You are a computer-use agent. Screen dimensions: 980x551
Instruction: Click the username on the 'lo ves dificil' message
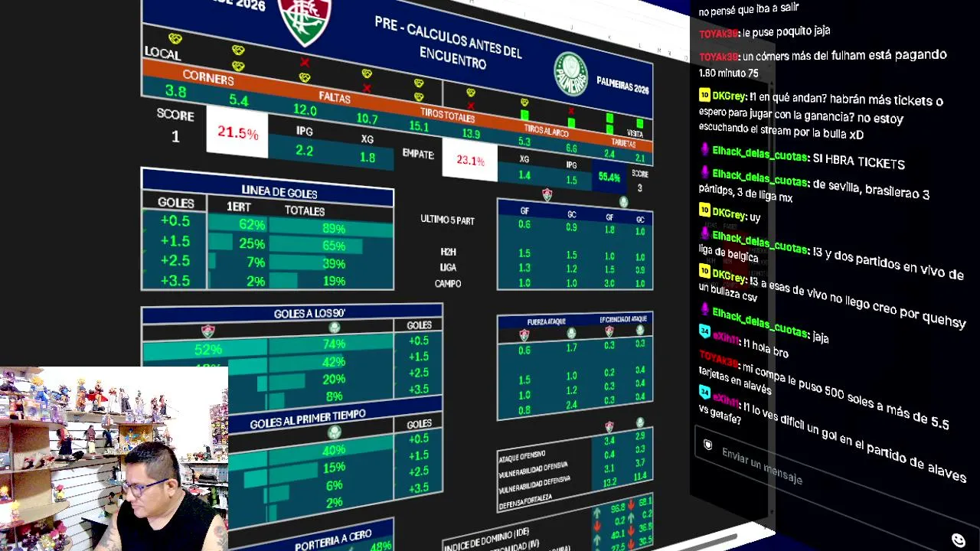[x=726, y=399]
